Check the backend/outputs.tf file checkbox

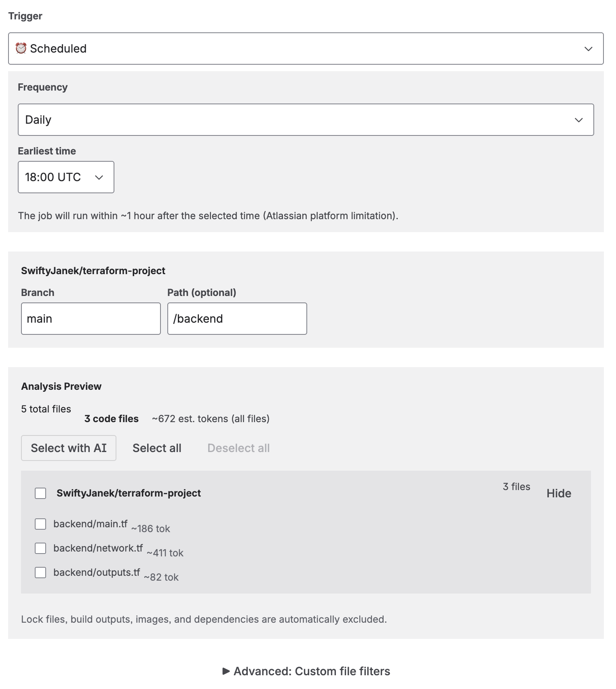pyautogui.click(x=40, y=573)
